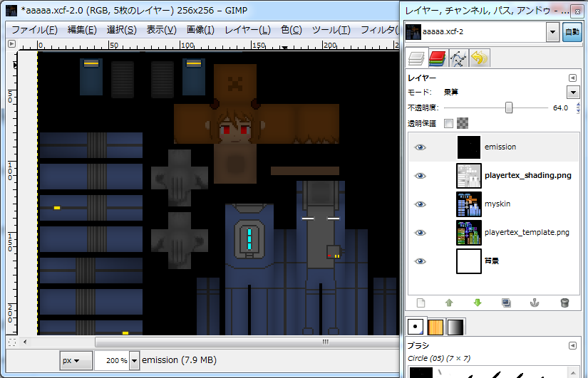Image resolution: width=588 pixels, height=378 pixels.
Task: Hide the emission layer
Action: pos(420,147)
